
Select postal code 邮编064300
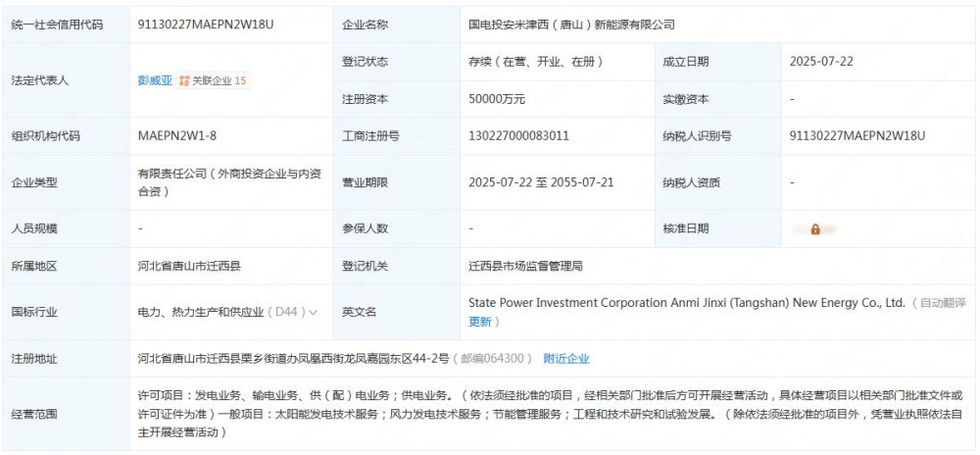pyautogui.click(x=493, y=359)
